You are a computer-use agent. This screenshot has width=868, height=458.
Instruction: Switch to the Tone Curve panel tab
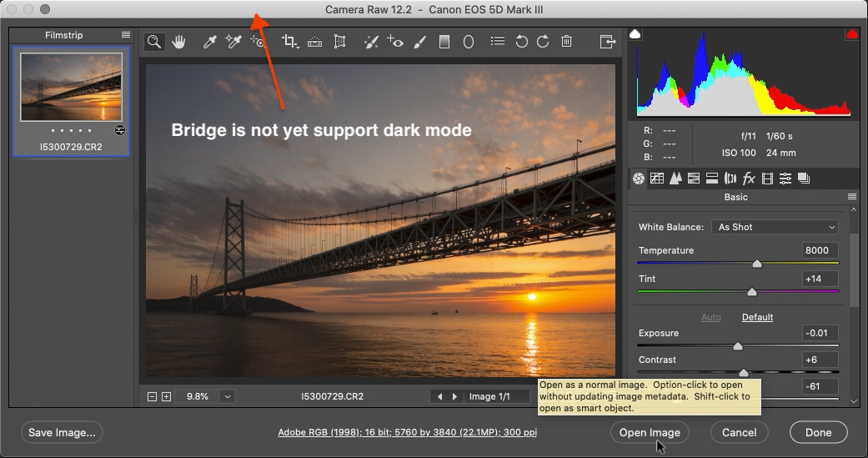657,179
